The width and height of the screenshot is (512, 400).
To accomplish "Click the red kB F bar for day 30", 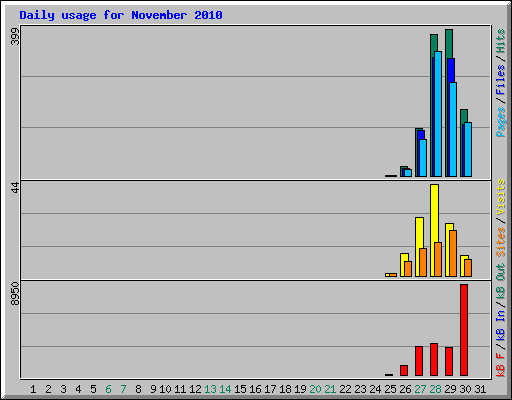I will tap(464, 330).
